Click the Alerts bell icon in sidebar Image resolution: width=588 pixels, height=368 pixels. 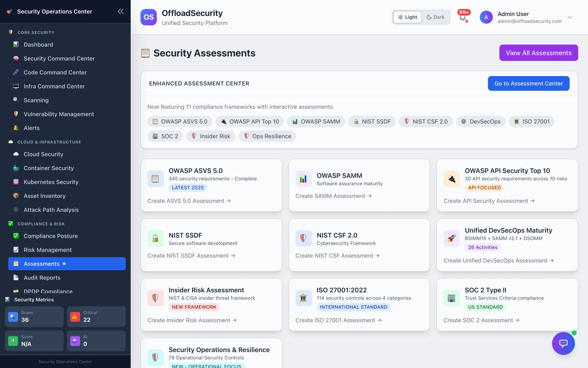pos(16,128)
